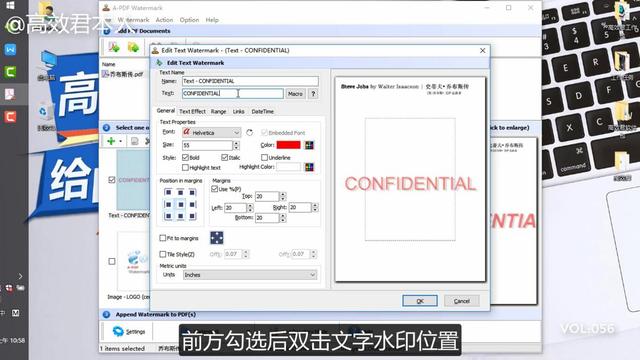The height and width of the screenshot is (360, 640).
Task: Open the blue W app on taskbar
Action: pyautogui.click(x=10, y=49)
